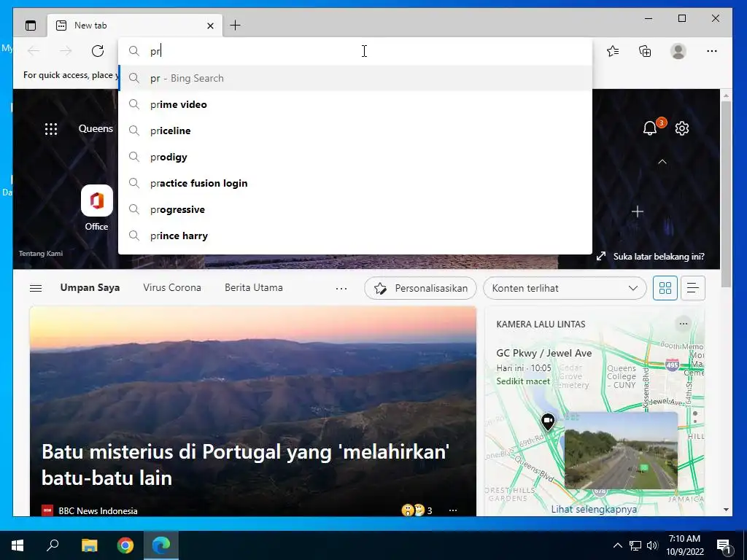Go back with the back arrow
Screen dimensions: 747x560
click(34, 51)
